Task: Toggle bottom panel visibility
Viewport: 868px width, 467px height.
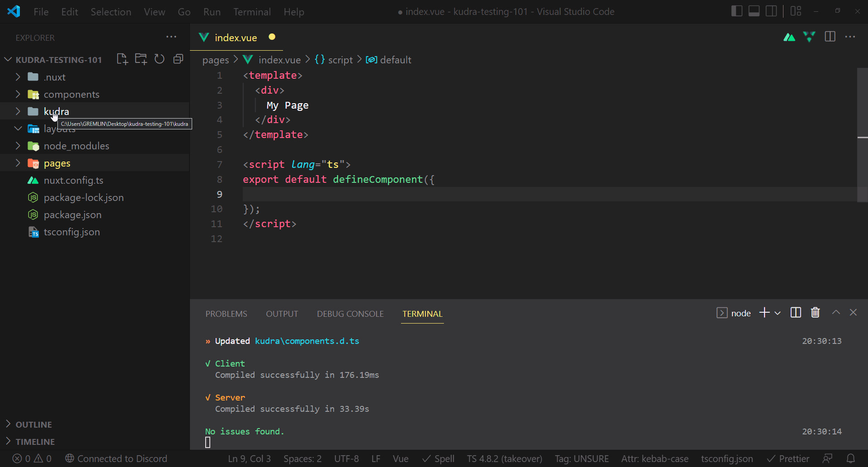Action: pyautogui.click(x=754, y=11)
